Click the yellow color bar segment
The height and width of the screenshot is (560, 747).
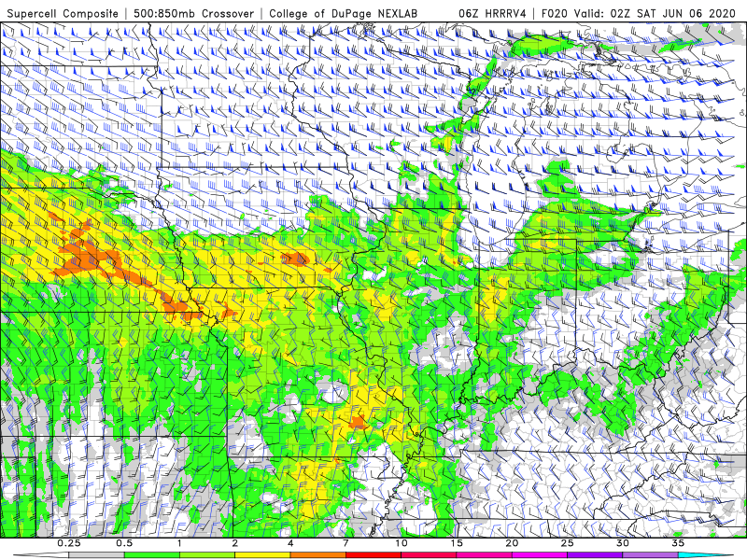tap(262, 555)
